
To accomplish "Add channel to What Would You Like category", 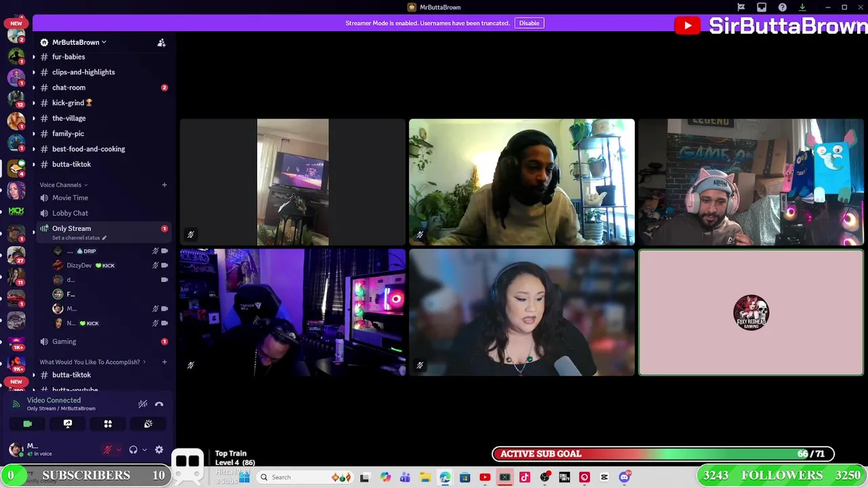I will [x=164, y=362].
